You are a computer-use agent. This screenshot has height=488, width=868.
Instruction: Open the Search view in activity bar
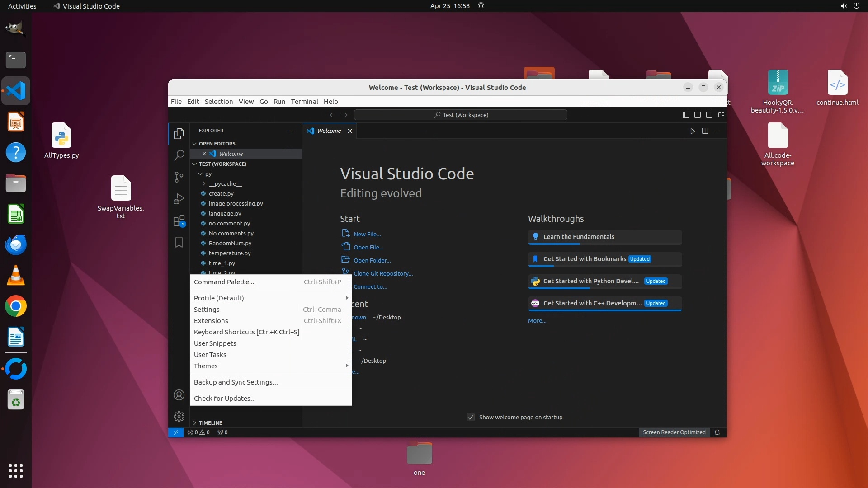179,155
